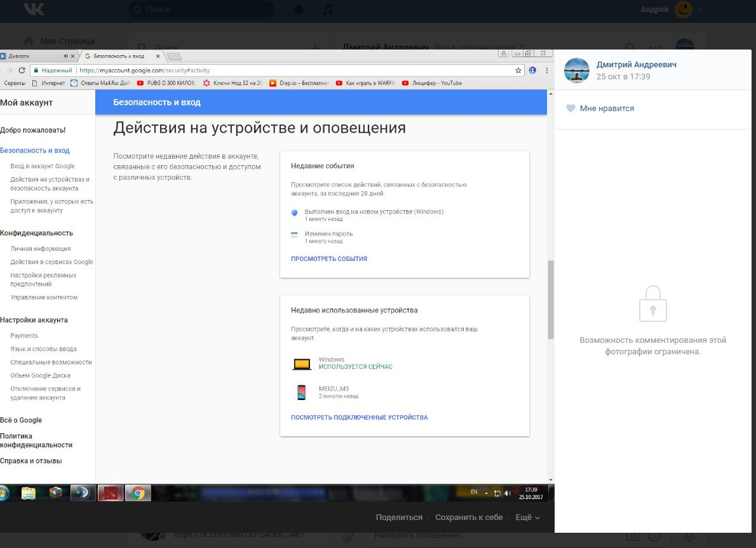The height and width of the screenshot is (548, 756).
Task: Click the VK logo in header
Action: 34,10
